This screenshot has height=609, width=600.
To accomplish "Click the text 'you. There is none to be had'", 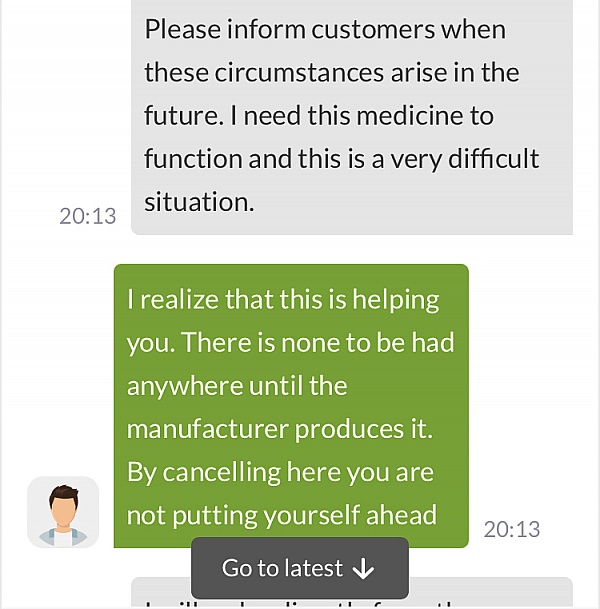I will coord(290,343).
